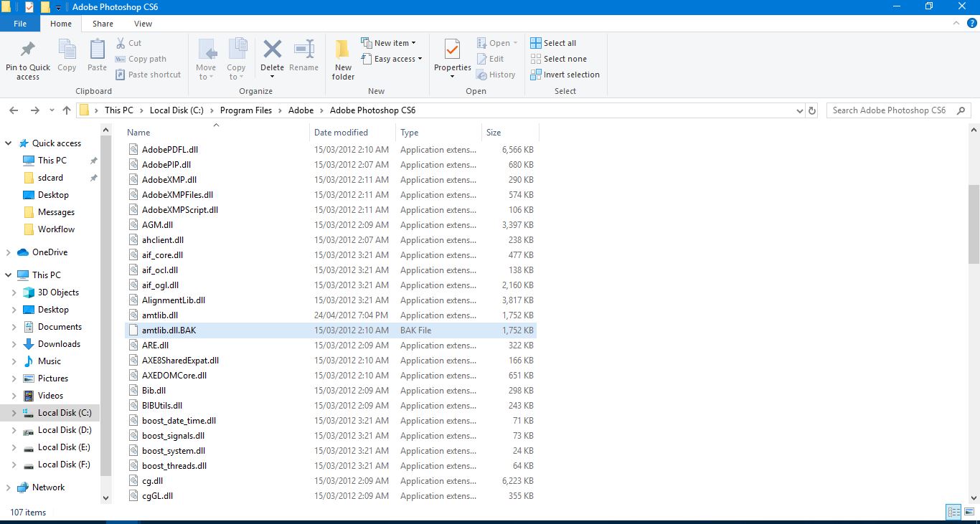Open Explorer Help
Viewport: 980px width, 524px height.
coord(972,24)
